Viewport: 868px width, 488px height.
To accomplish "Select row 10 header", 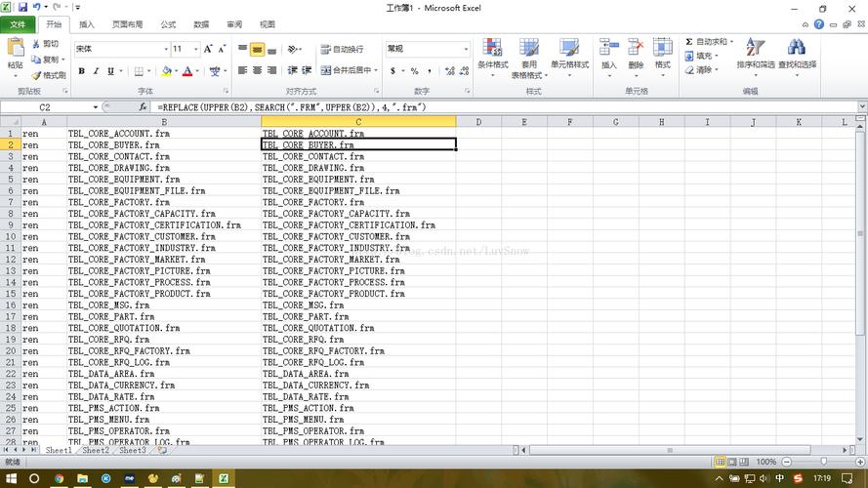I will click(11, 236).
